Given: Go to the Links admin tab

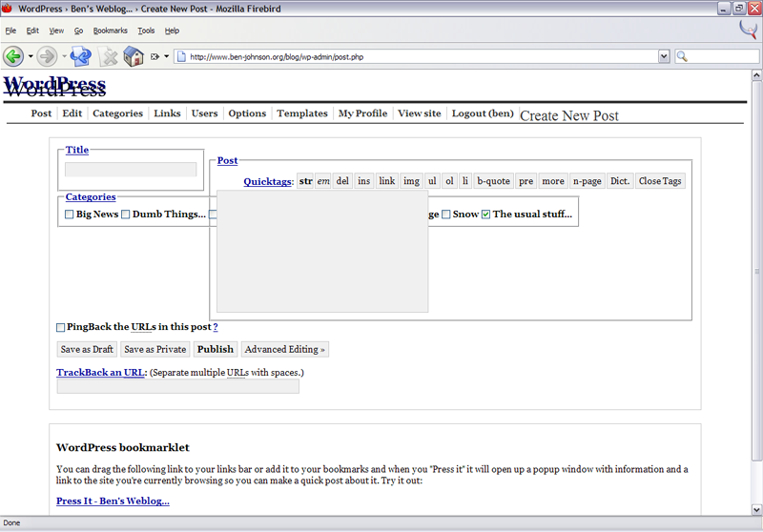Looking at the screenshot, I should tap(168, 113).
